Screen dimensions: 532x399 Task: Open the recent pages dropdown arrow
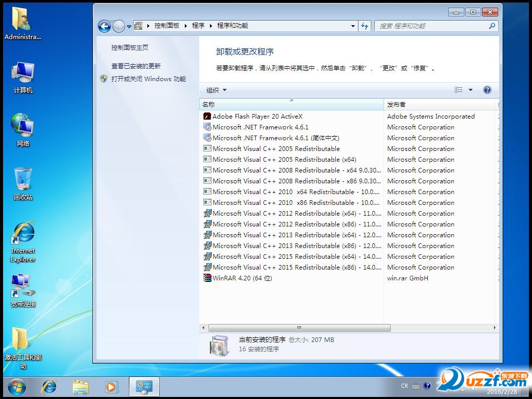[x=129, y=27]
